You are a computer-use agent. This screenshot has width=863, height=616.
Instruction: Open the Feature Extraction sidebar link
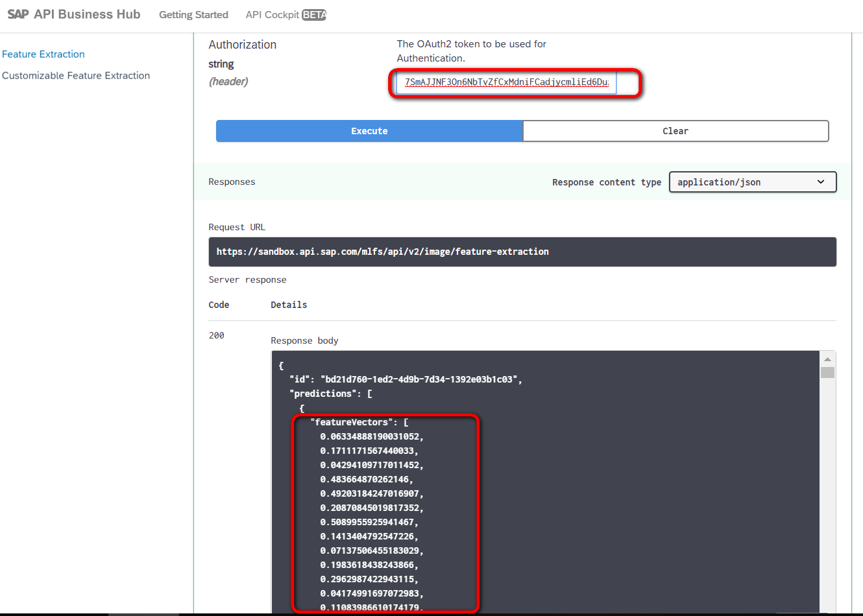click(43, 54)
